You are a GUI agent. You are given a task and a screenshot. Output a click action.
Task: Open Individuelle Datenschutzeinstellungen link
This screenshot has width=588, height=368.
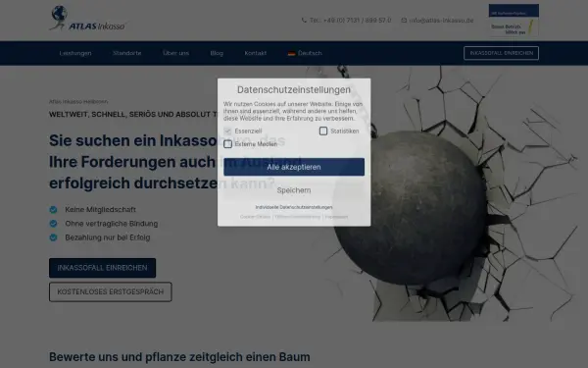294,207
